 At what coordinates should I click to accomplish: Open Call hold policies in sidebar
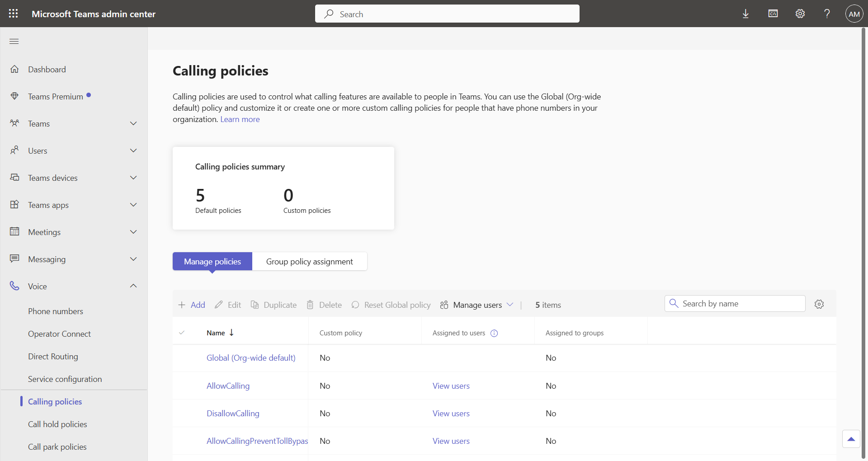pos(57,424)
